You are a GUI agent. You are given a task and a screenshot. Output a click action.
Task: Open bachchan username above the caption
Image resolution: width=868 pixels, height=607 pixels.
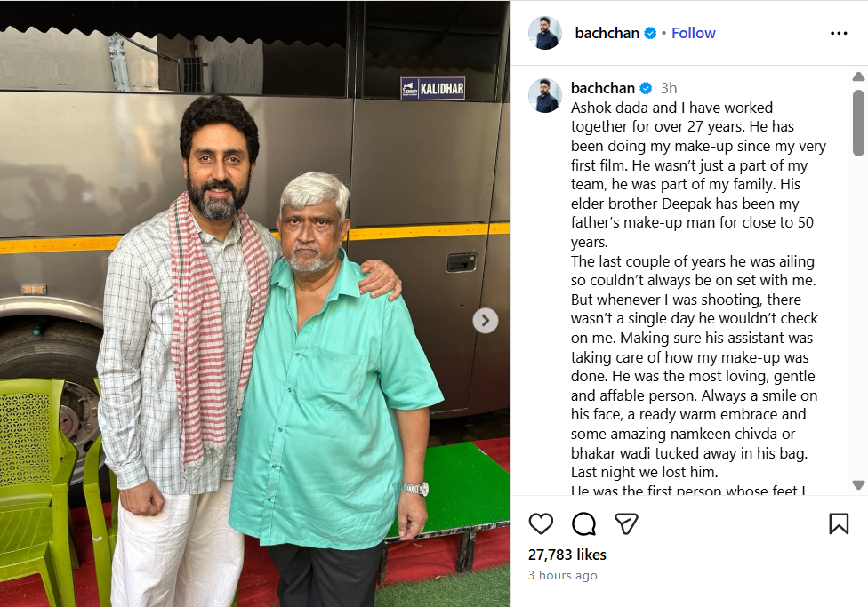point(603,88)
